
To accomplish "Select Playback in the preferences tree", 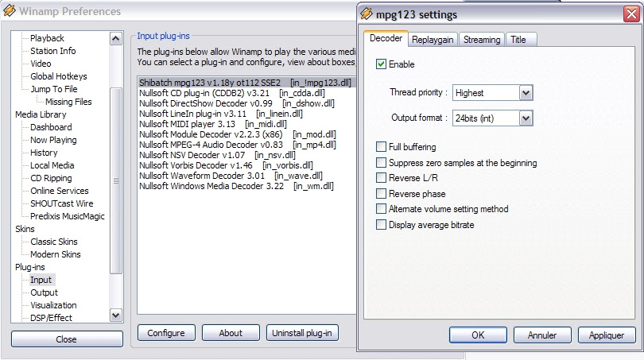I will click(x=47, y=38).
